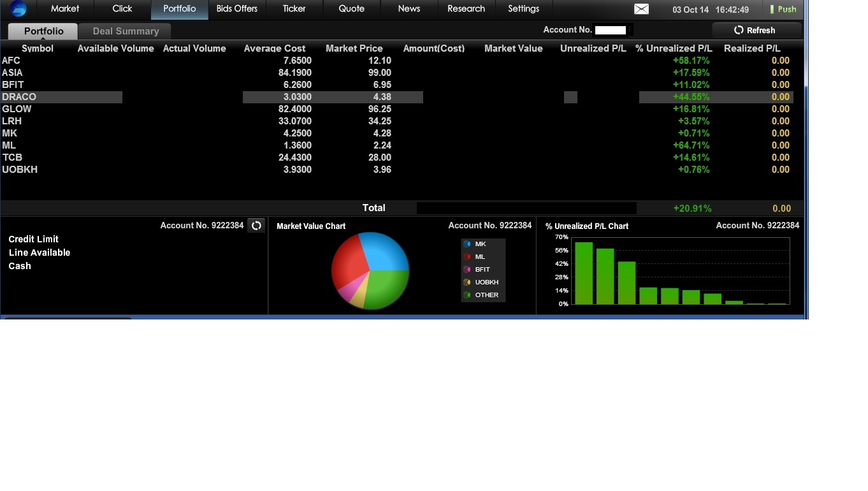This screenshot has width=868, height=491.
Task: Click the Credit Limit label
Action: pos(33,239)
